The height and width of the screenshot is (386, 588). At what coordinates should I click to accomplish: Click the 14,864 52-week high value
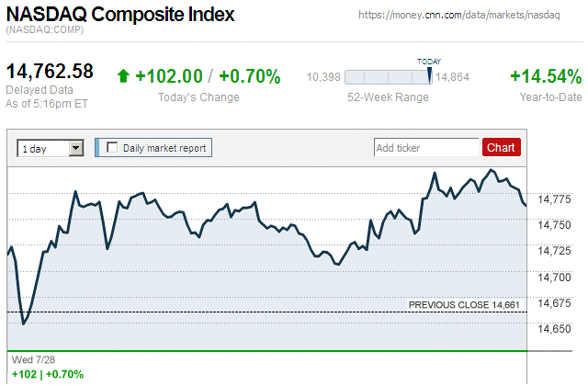click(x=453, y=77)
